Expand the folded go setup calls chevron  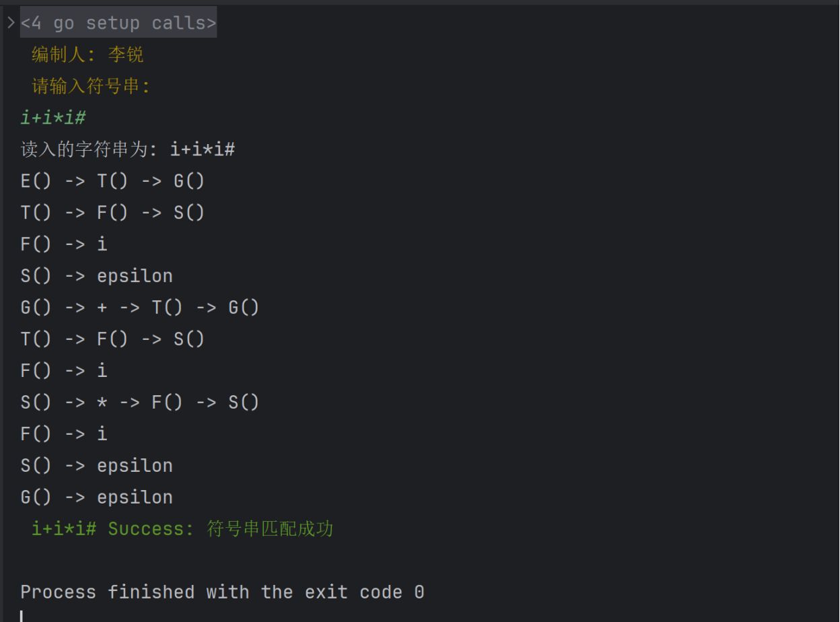tap(11, 23)
